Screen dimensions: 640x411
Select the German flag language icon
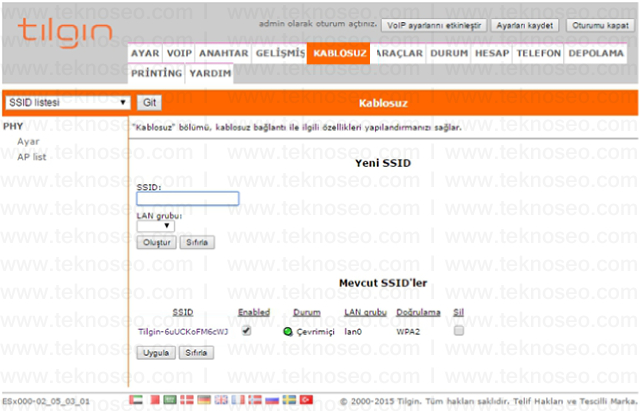[204, 400]
